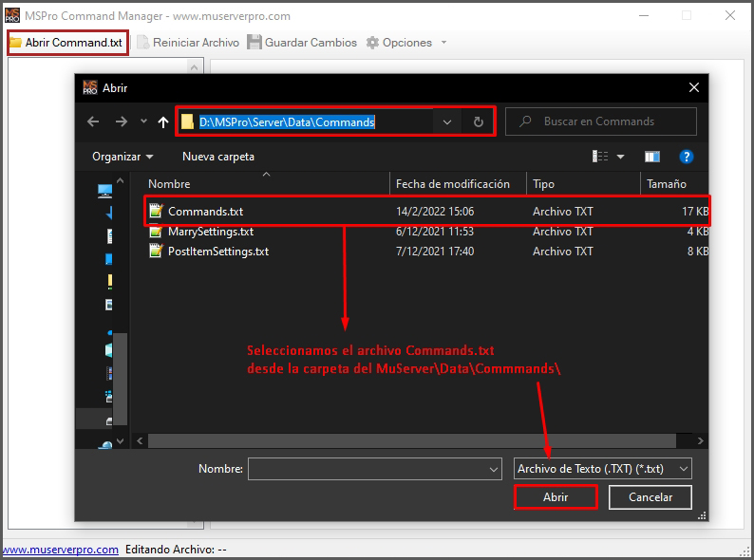Image resolution: width=754 pixels, height=560 pixels.
Task: Sort files by Fecha de modificación column
Action: pos(452,184)
